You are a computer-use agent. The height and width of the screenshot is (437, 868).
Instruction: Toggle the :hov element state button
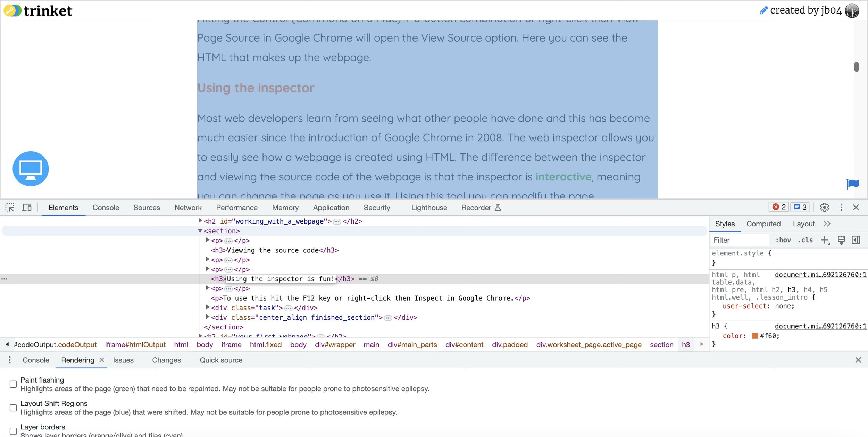(783, 240)
